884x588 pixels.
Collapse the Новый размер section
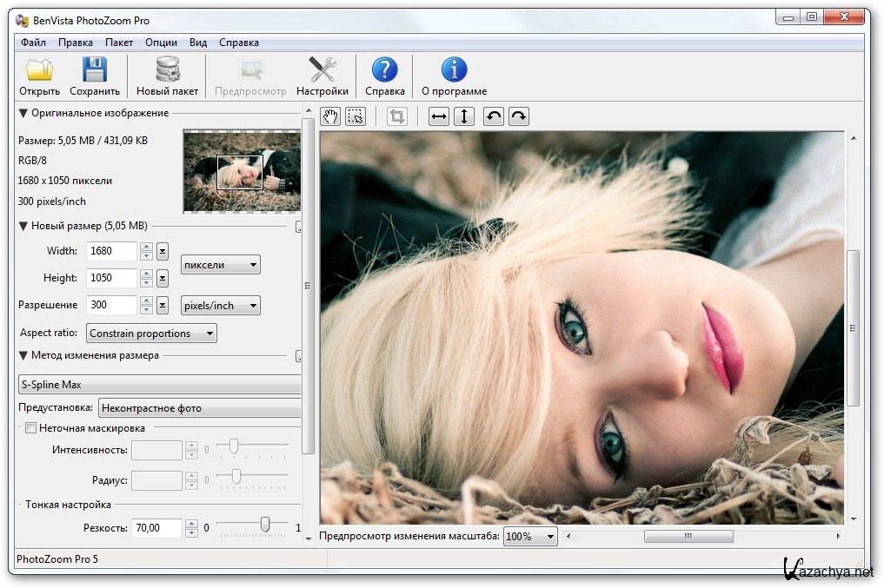pyautogui.click(x=23, y=227)
